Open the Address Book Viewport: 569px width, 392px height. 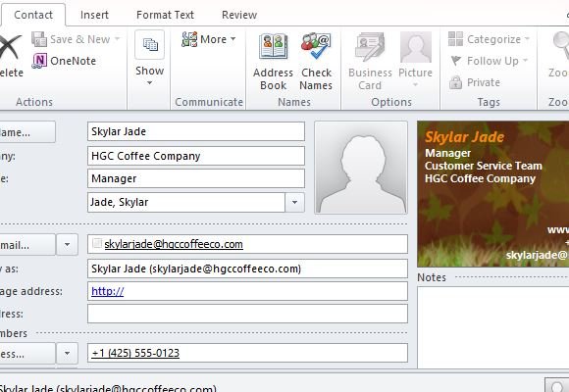tap(274, 62)
